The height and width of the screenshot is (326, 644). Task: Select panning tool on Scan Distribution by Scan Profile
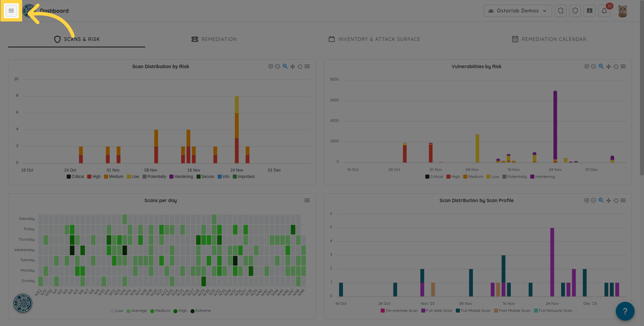tap(608, 200)
